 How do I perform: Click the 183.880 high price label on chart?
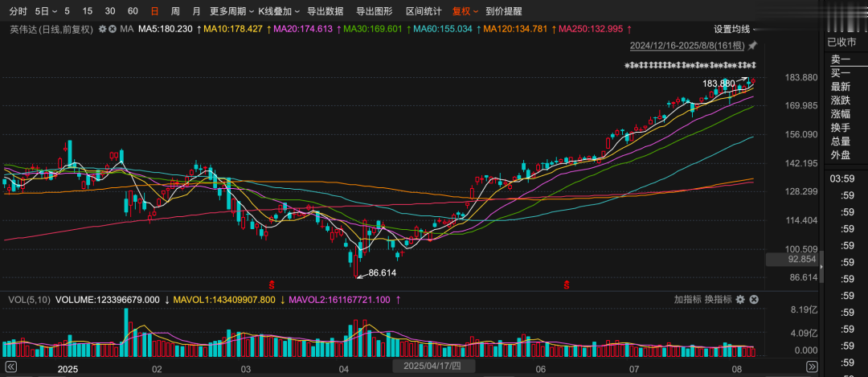pos(719,83)
